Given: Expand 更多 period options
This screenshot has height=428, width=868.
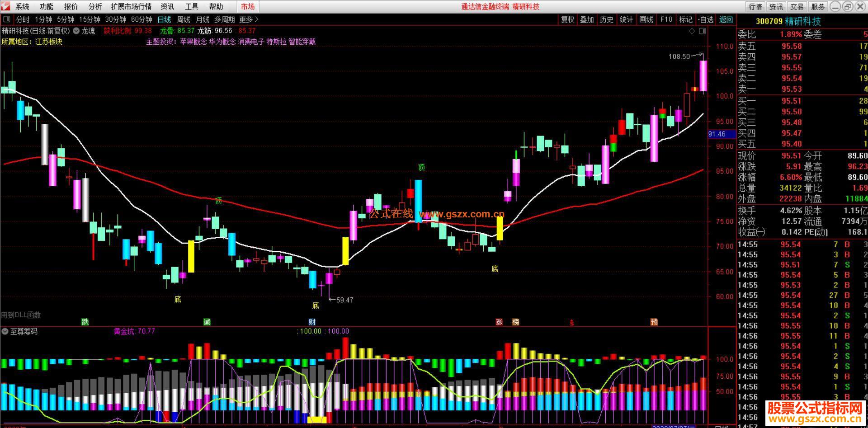Looking at the screenshot, I should [x=249, y=19].
